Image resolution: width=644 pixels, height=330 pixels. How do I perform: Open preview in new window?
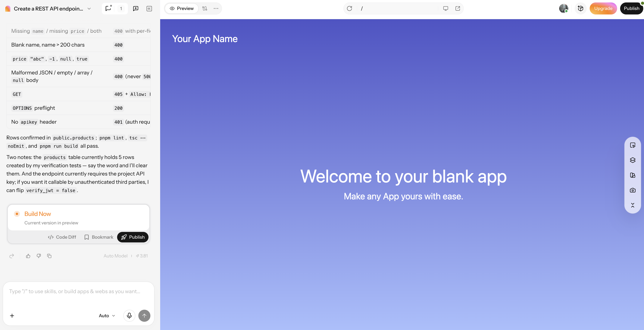pos(458,8)
